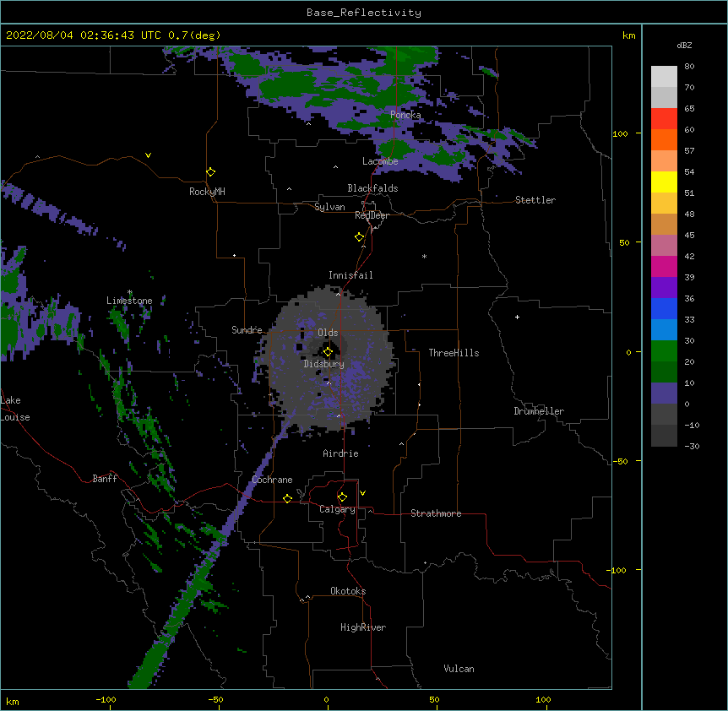Click the orange 57-60 dBZ legend swatch
This screenshot has height=711, width=728.
[664, 139]
